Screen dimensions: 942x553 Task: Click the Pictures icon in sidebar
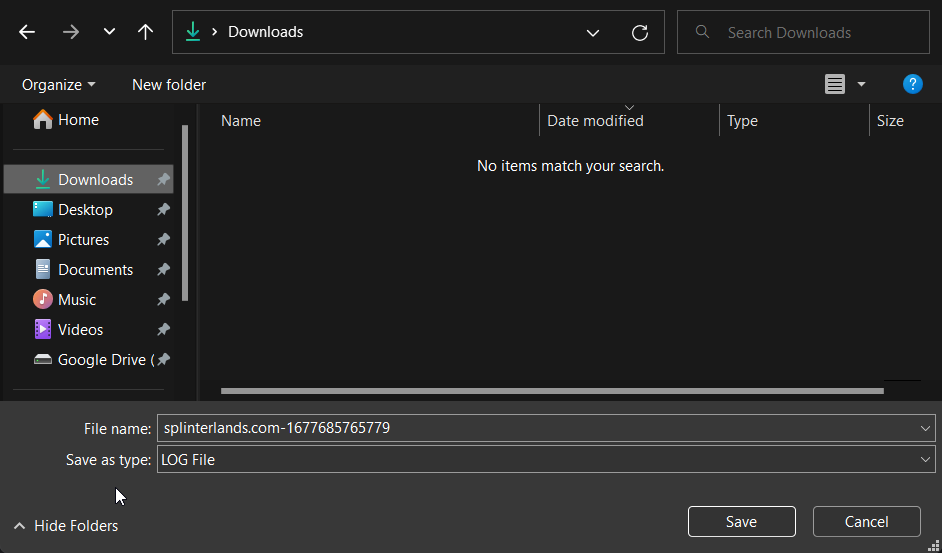tap(43, 239)
